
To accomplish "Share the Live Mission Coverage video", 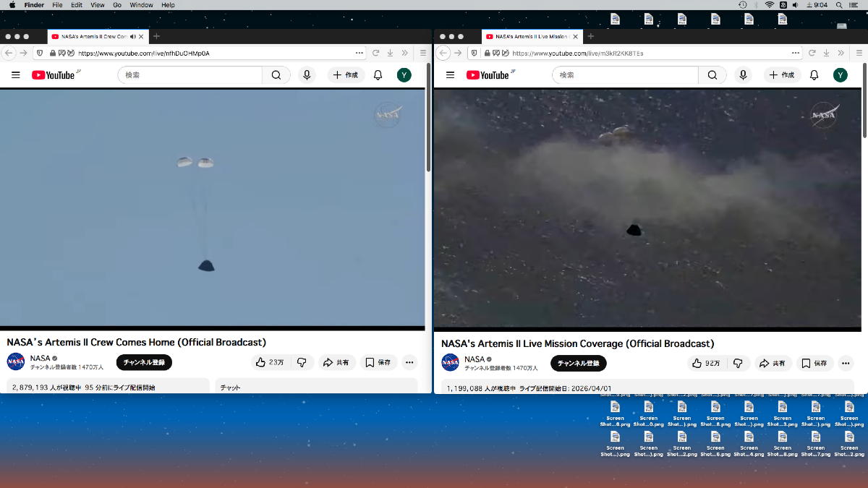I will [772, 363].
